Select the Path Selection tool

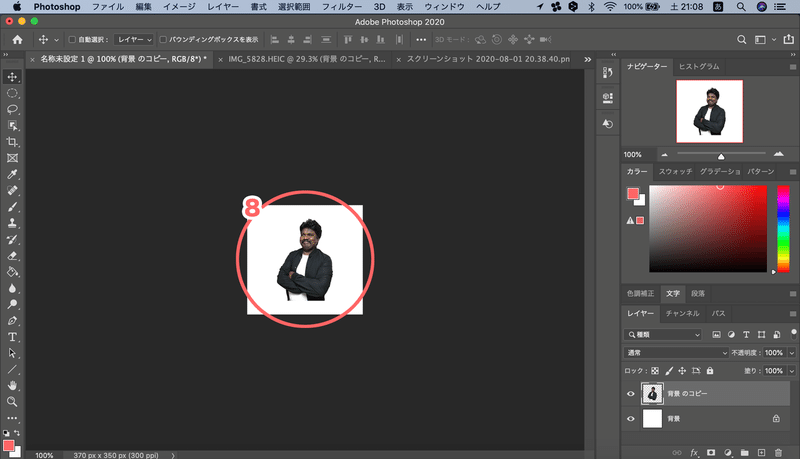pos(12,353)
